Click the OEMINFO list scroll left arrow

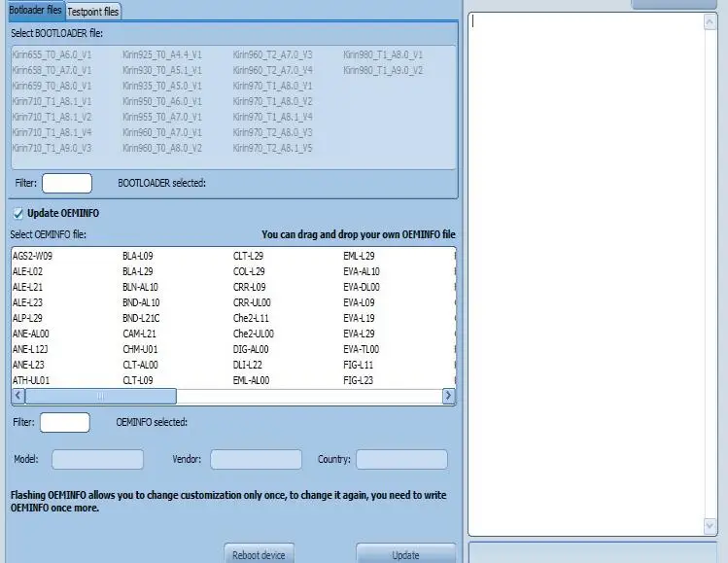pyautogui.click(x=18, y=396)
